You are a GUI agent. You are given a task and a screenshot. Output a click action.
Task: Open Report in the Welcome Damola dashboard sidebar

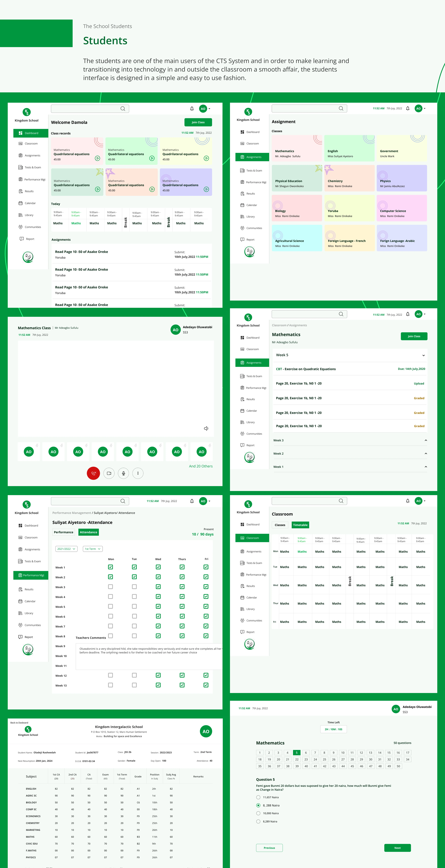[x=27, y=239]
